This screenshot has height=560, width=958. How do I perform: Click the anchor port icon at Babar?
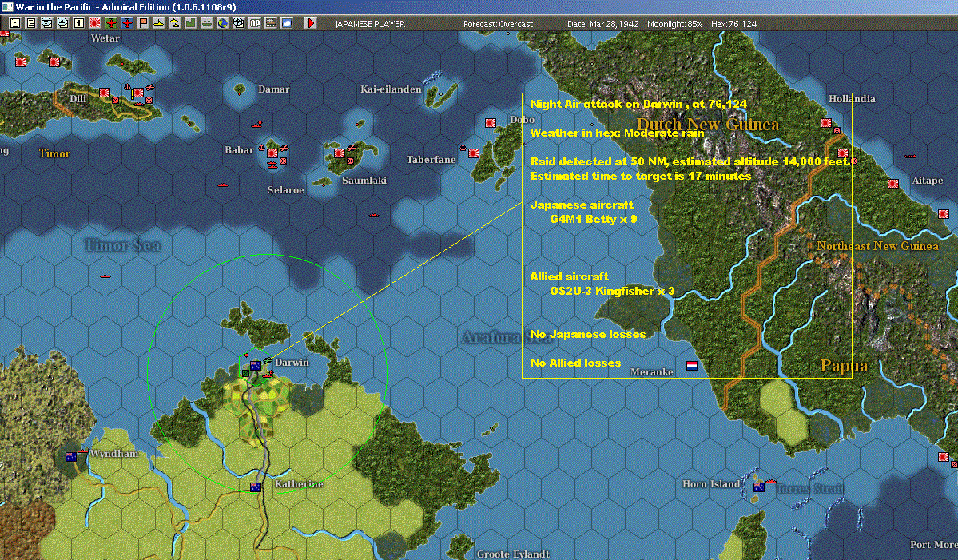(x=261, y=148)
